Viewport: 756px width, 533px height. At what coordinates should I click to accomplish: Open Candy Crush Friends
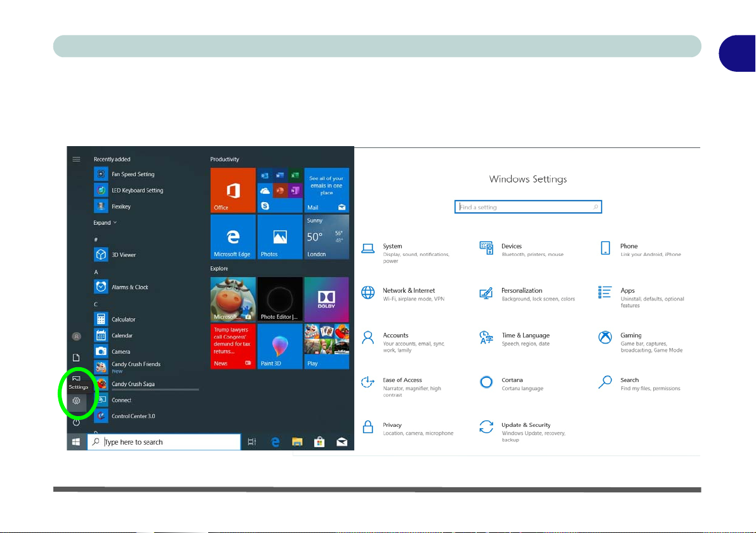(128, 367)
